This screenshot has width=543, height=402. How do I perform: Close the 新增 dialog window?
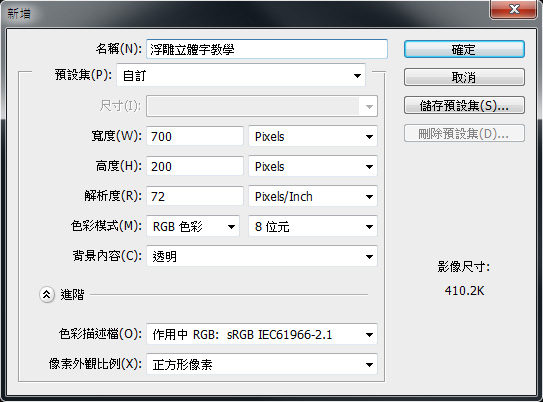514,9
